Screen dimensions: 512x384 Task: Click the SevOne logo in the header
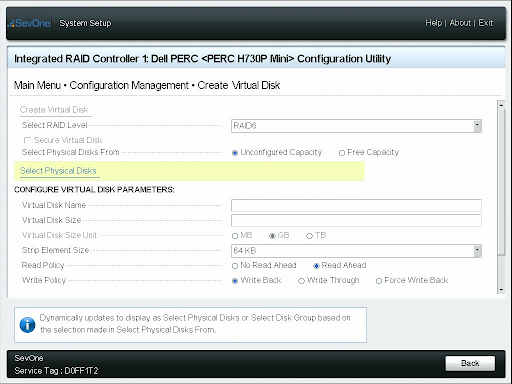click(29, 23)
